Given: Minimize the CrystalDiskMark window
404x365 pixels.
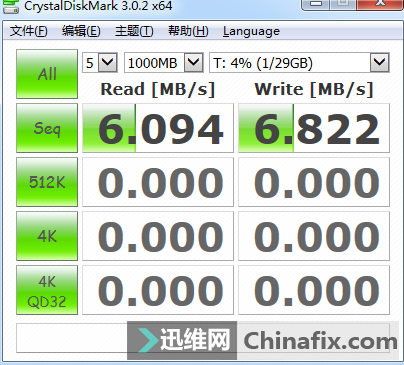Looking at the screenshot, I should pos(316,4).
